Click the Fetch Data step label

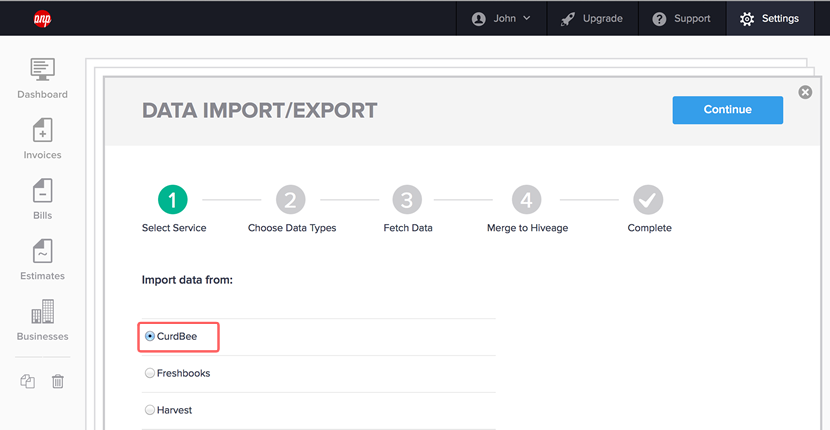[x=408, y=228]
